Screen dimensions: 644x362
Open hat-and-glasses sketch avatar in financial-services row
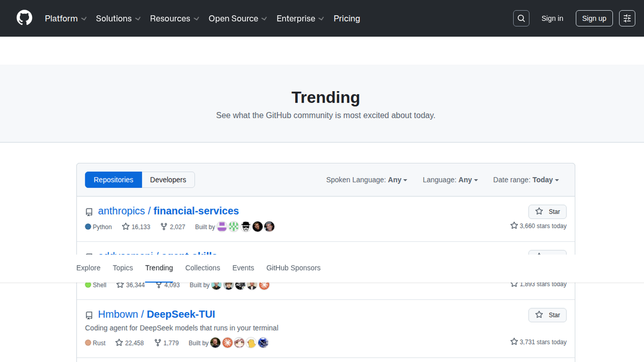(246, 226)
